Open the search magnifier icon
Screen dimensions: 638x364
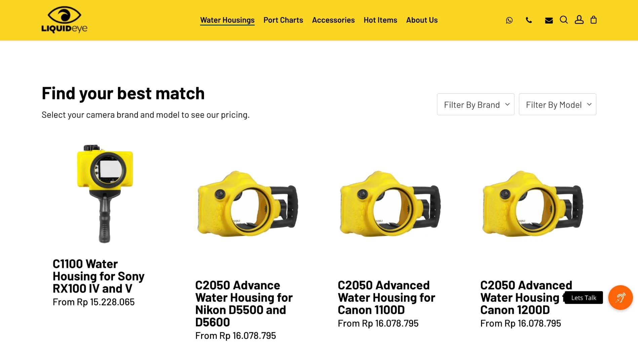[x=564, y=20]
